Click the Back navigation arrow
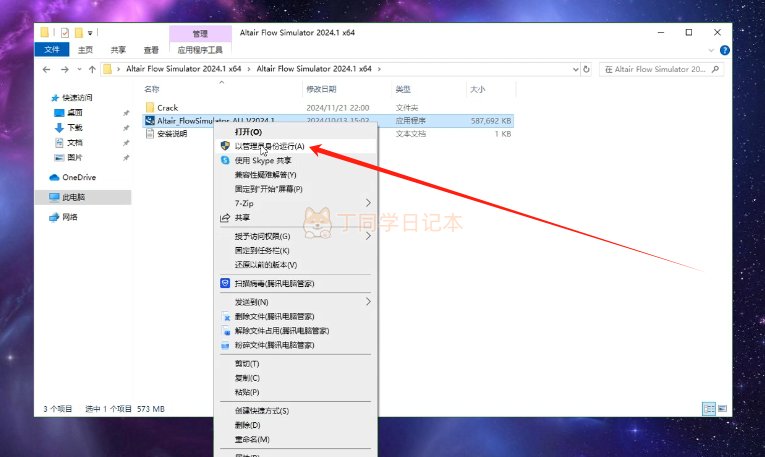765x457 pixels. pos(46,69)
